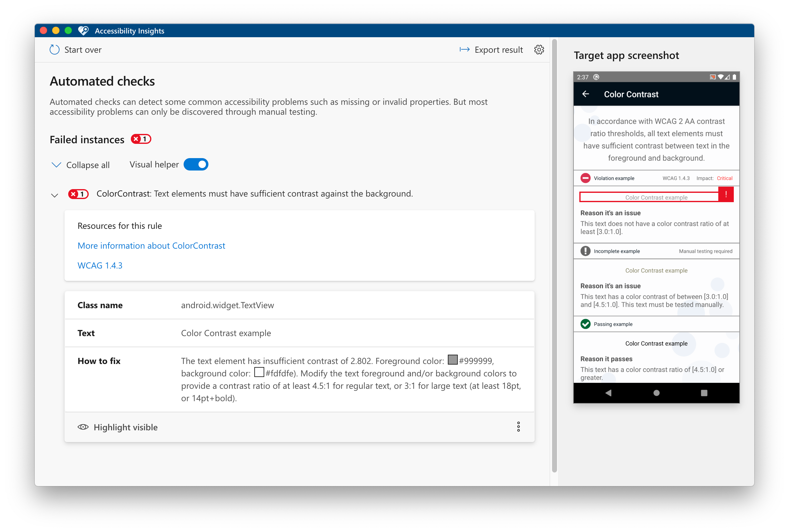789x532 pixels.
Task: Click the Export result arrow icon
Action: coord(464,50)
